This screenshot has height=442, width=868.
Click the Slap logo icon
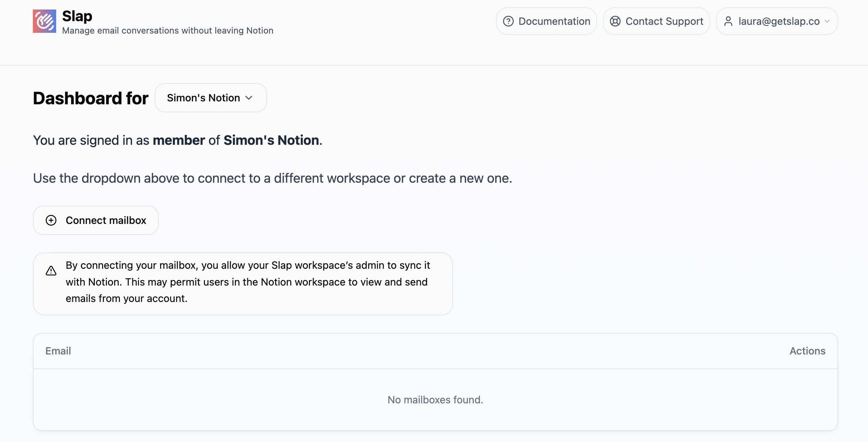(x=44, y=21)
